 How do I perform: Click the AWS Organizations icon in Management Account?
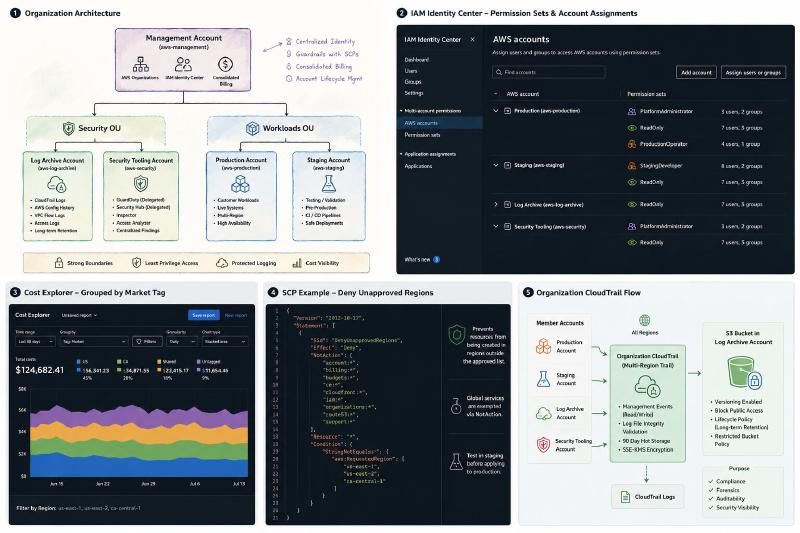140,64
